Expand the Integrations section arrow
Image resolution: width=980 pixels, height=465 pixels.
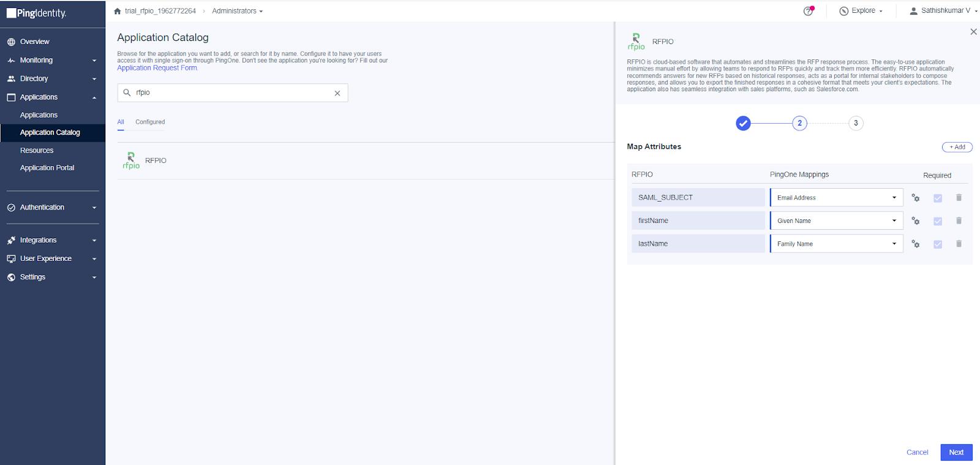pyautogui.click(x=94, y=241)
